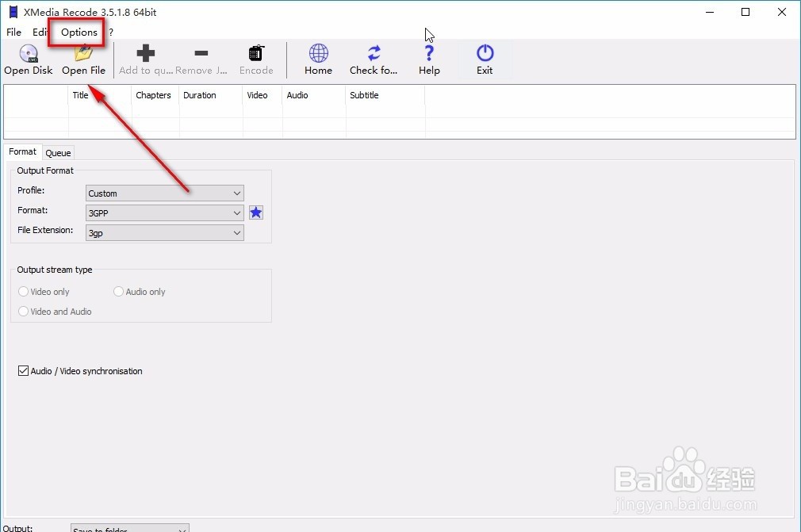This screenshot has height=532, width=801.
Task: Click the Audio column header
Action: tap(313, 95)
